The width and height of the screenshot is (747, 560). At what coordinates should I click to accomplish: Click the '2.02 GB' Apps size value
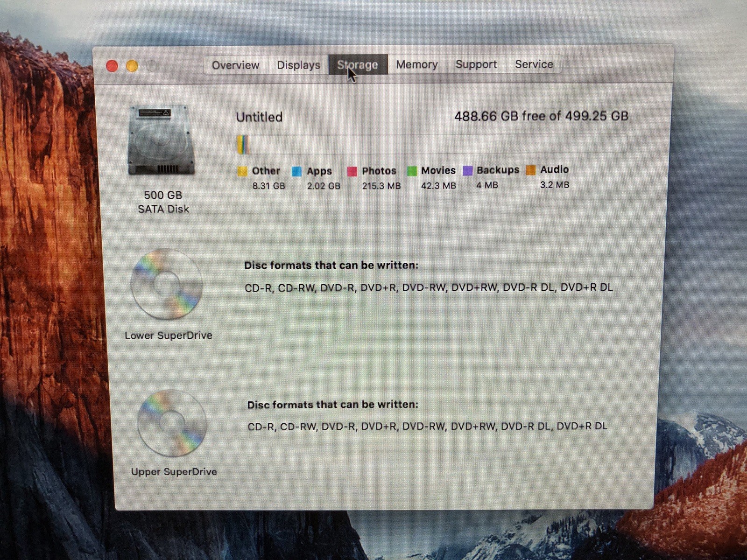[x=324, y=186]
